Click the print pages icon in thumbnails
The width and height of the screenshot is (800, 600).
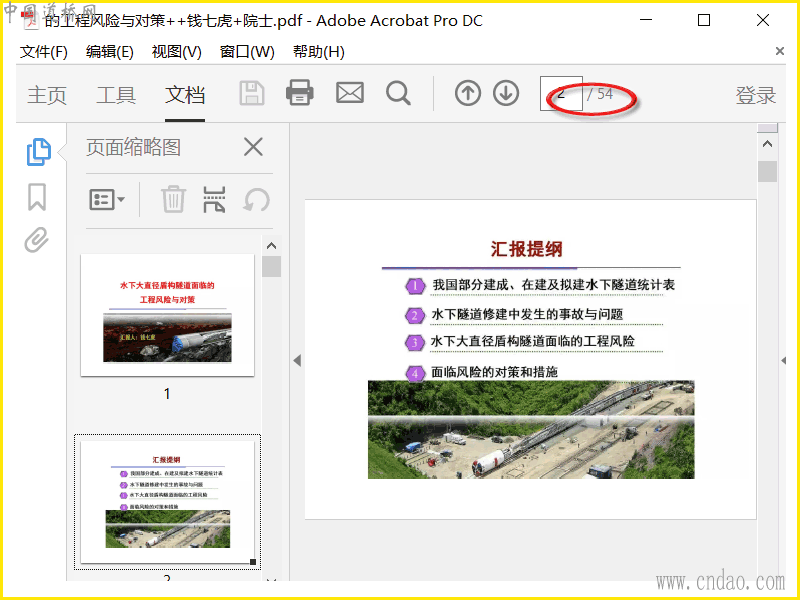214,199
